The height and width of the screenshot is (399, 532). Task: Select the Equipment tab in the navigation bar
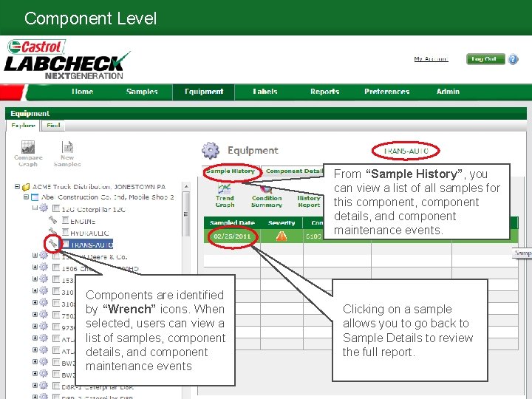(204, 92)
